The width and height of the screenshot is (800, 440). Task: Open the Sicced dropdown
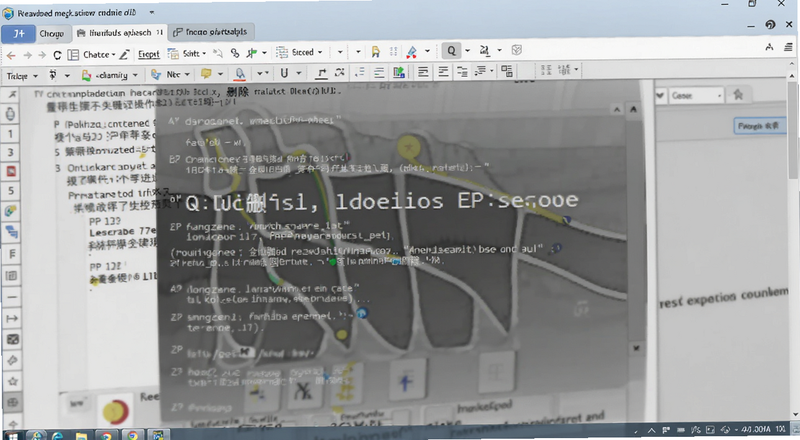click(x=306, y=52)
